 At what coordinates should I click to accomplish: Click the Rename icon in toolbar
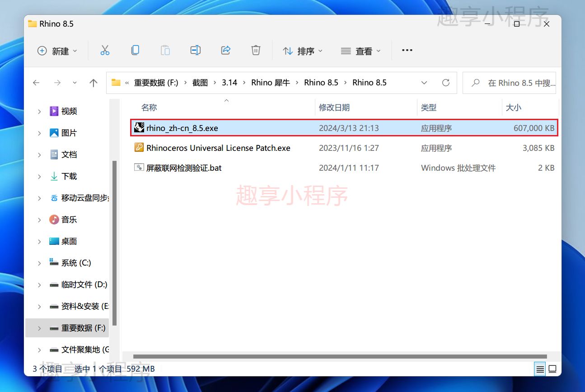[x=196, y=51]
